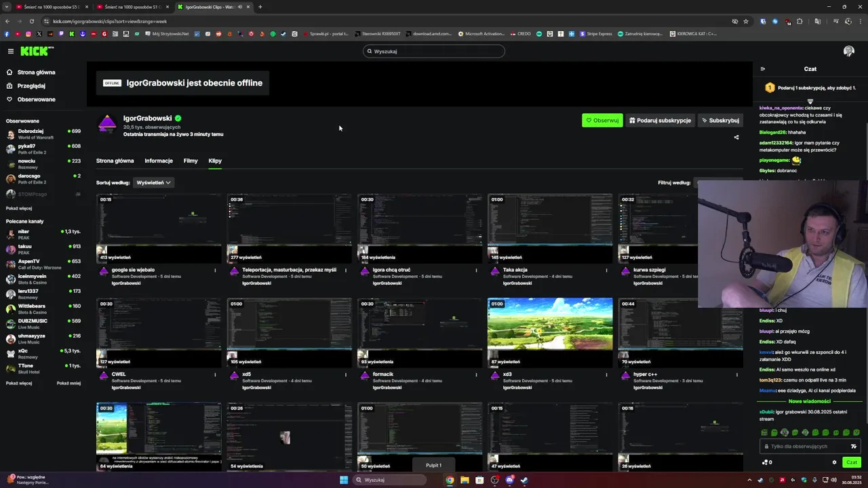Click the Facebook bookmark icon
This screenshot has height=488, width=868.
click(x=7, y=34)
